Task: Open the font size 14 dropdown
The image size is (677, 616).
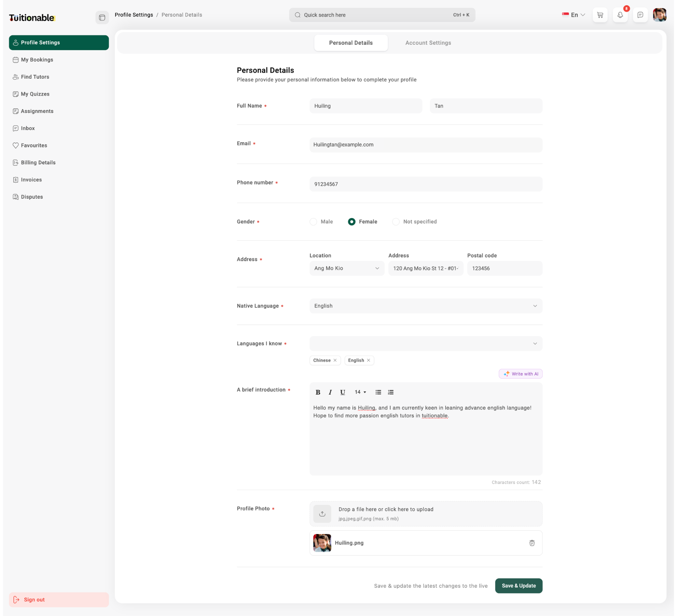Action: [x=360, y=392]
